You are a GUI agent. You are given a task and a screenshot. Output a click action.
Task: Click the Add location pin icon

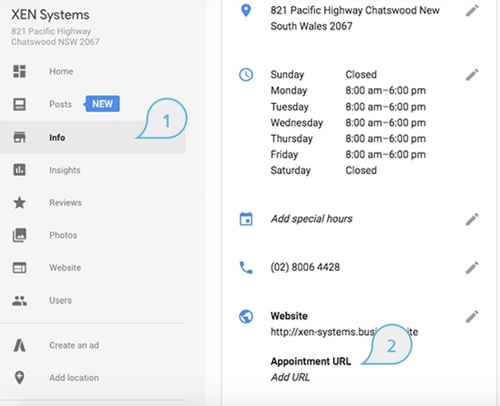tap(19, 378)
